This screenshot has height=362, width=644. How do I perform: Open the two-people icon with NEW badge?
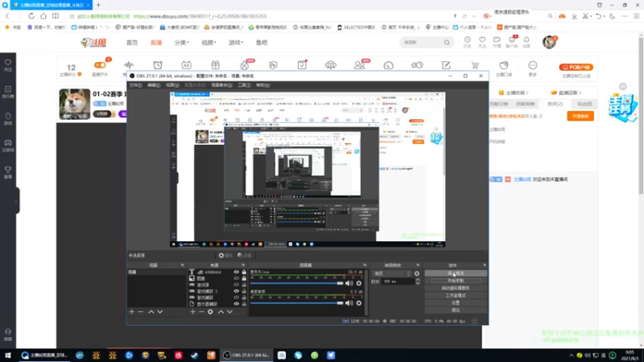(x=359, y=65)
